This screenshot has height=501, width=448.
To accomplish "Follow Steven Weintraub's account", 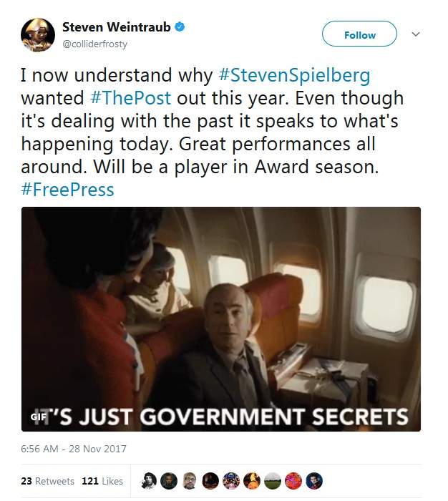I will [359, 34].
